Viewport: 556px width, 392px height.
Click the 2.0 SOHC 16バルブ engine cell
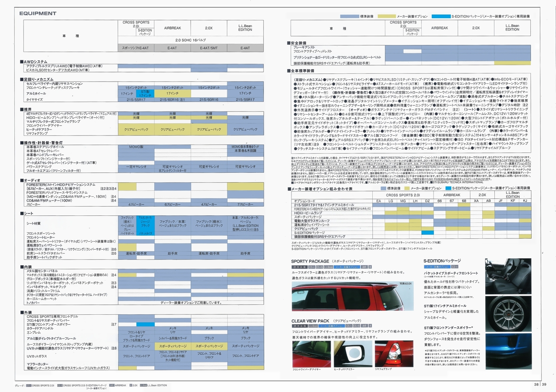(x=190, y=40)
